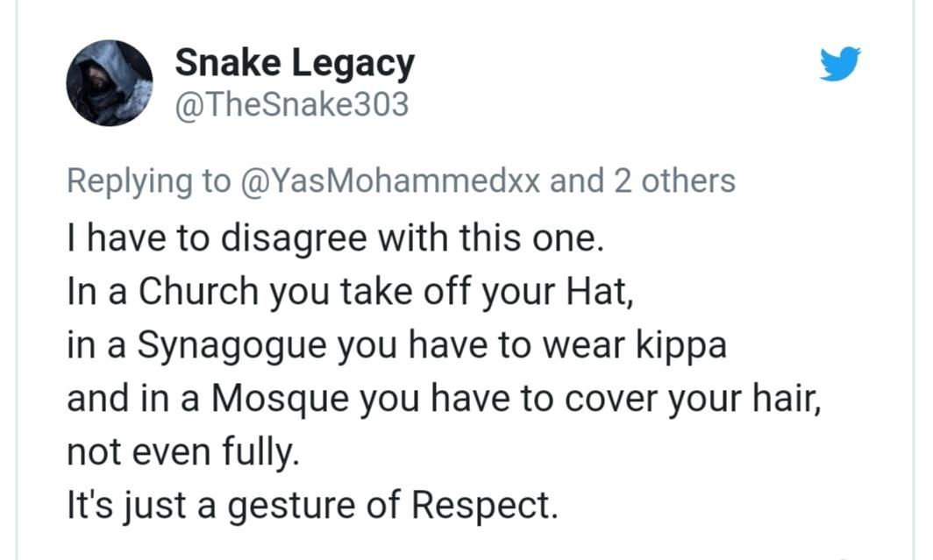933x560 pixels.
Task: Click the line "It's just a gesture of Respect."
Action: pyautogui.click(x=311, y=507)
